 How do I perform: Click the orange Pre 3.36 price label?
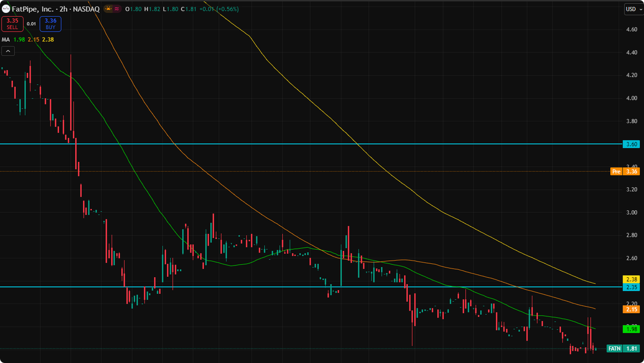[625, 172]
